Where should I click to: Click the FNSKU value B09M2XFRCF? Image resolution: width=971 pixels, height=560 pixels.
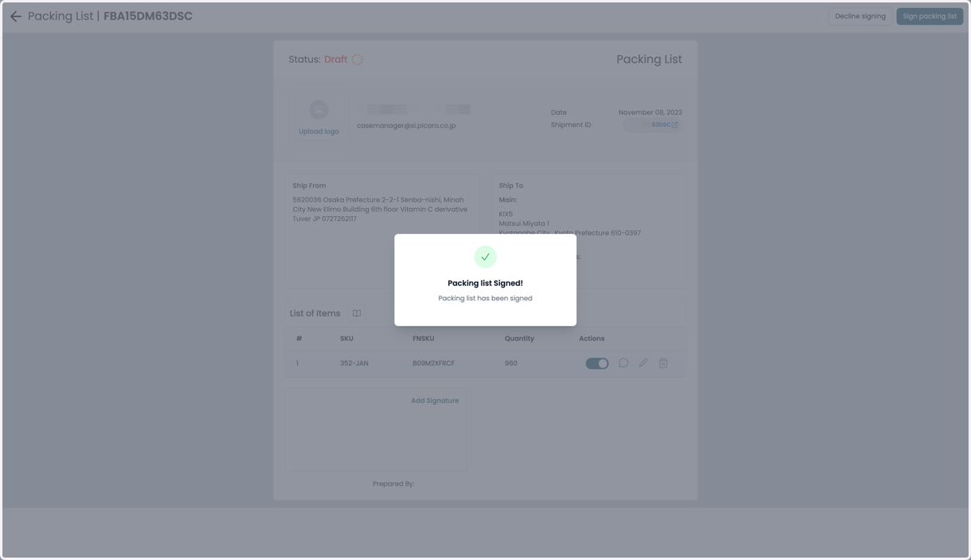point(434,363)
